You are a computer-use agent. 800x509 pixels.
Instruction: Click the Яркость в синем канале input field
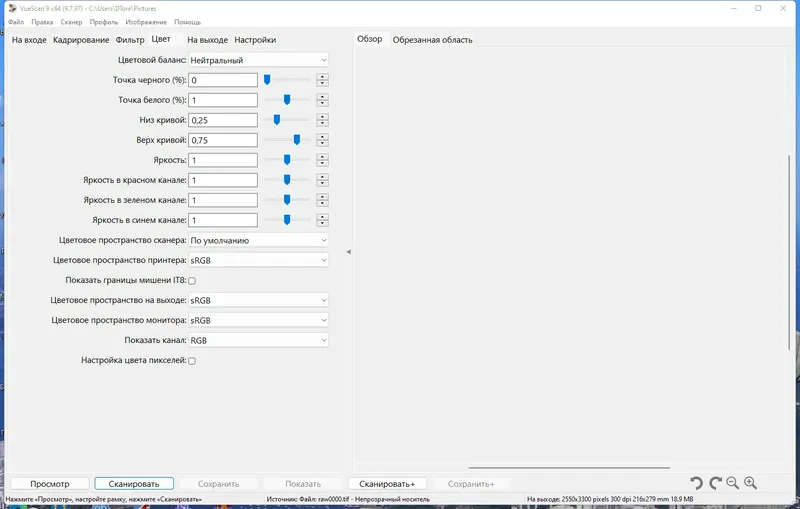pos(223,220)
